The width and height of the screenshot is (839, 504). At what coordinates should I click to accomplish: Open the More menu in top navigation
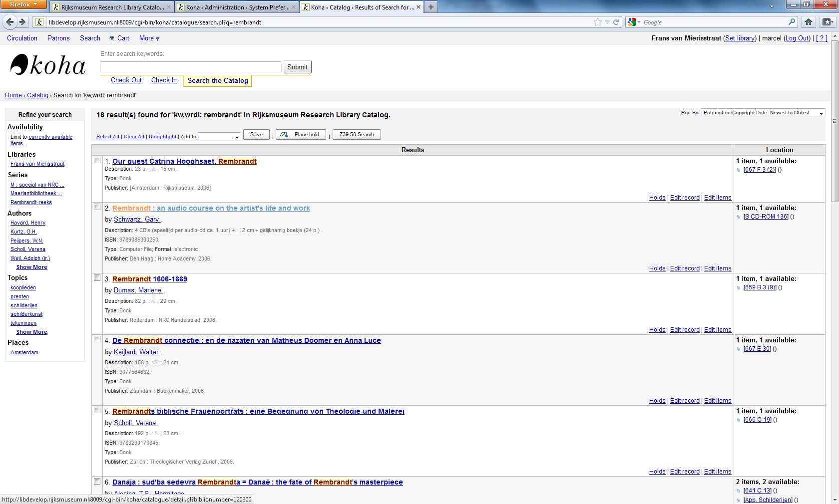coord(149,38)
